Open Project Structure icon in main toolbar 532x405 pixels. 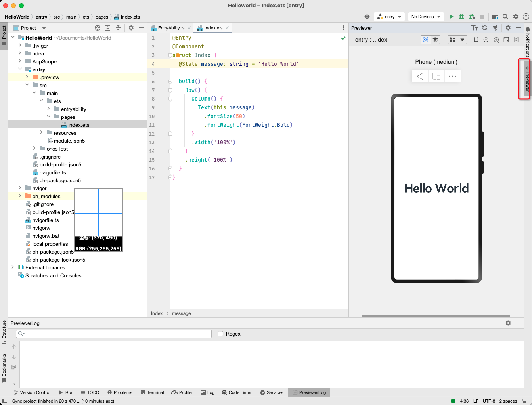[495, 17]
